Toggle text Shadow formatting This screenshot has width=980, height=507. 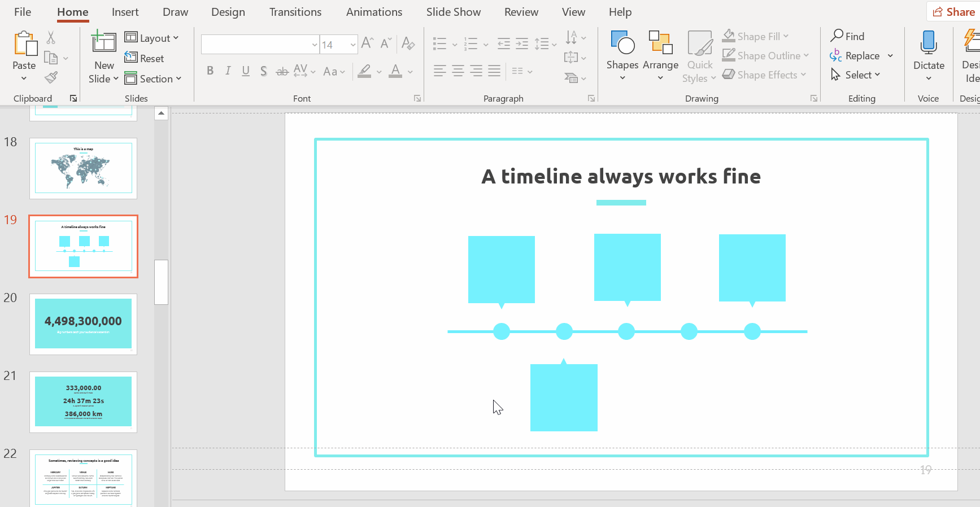[x=264, y=71]
